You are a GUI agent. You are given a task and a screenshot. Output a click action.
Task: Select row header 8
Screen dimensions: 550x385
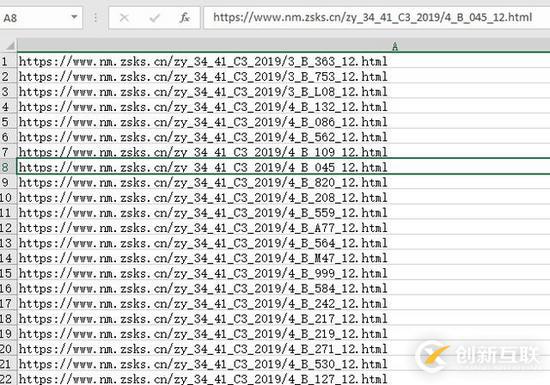(x=8, y=167)
